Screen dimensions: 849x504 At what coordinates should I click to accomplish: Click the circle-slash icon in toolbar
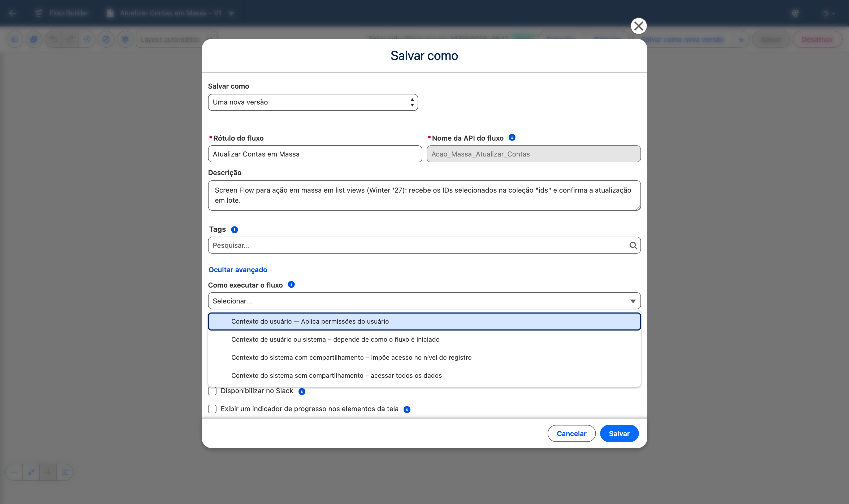pos(106,40)
